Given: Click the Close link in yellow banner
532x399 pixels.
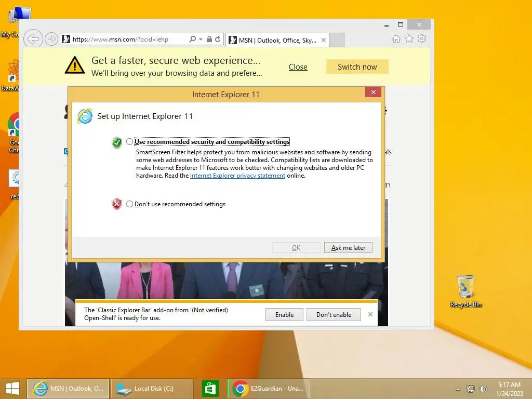Looking at the screenshot, I should tap(298, 67).
